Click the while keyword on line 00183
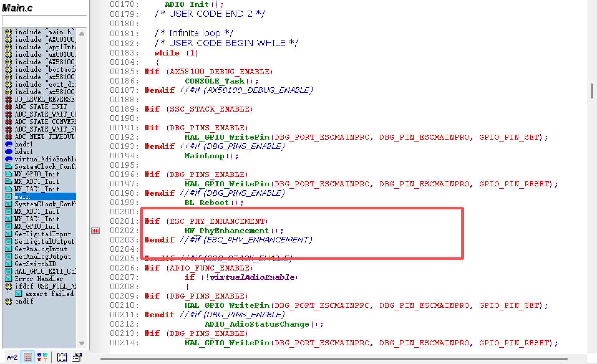This screenshot has height=364, width=597. [167, 53]
